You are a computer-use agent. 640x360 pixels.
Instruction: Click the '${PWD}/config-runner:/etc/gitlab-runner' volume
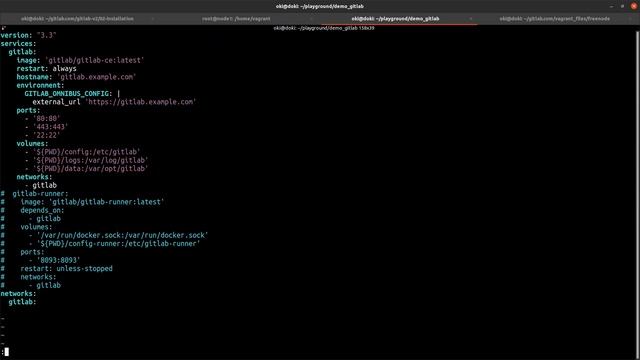click(x=118, y=244)
